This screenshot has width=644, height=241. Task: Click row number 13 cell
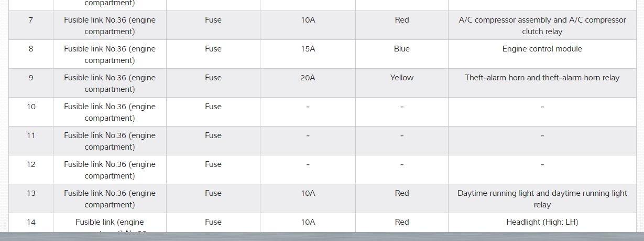pos(31,193)
